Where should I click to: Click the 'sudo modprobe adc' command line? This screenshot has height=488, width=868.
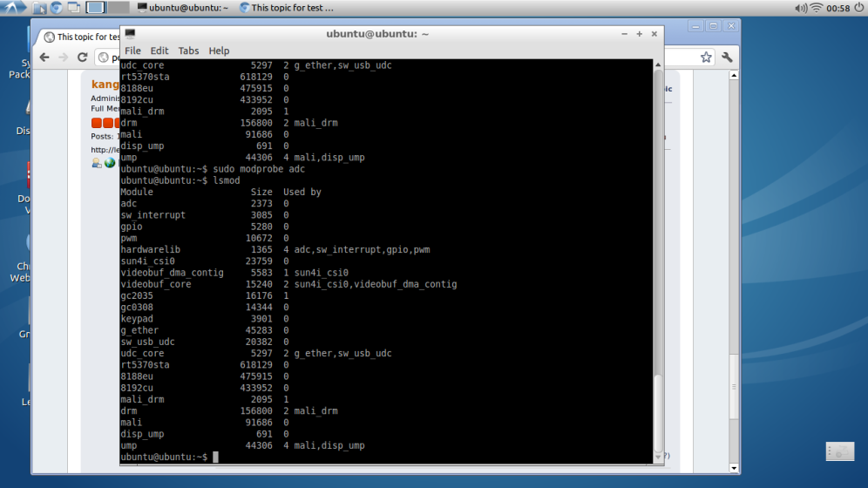213,169
